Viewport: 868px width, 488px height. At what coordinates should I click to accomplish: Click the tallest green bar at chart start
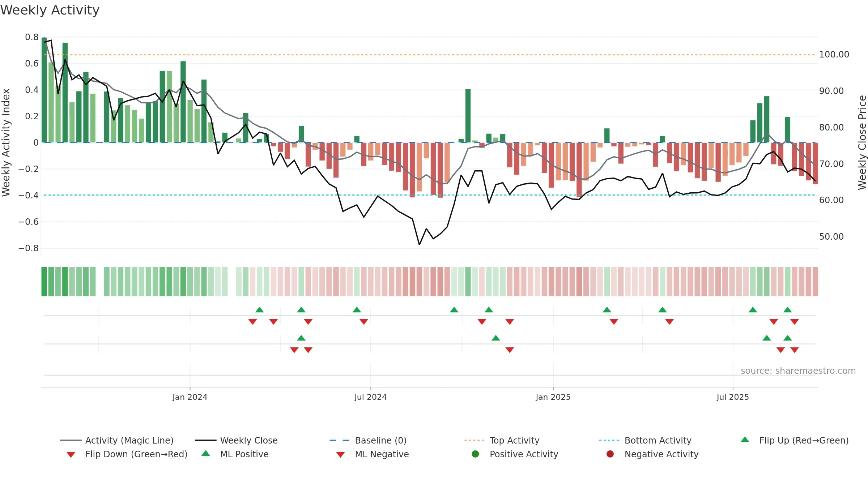(x=44, y=90)
